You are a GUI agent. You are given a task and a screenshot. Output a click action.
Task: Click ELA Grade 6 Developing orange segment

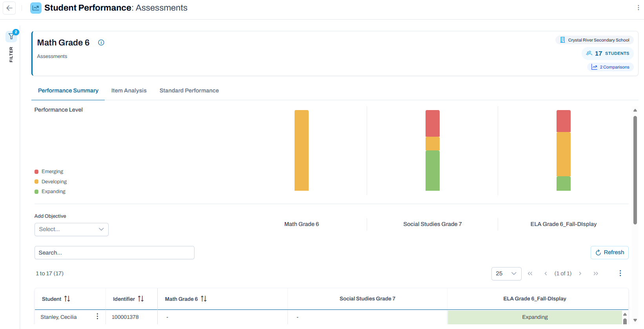point(564,154)
